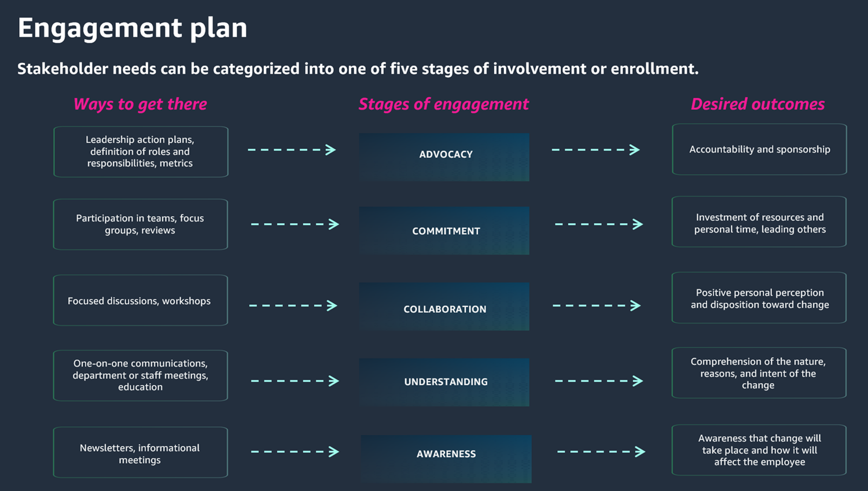The height and width of the screenshot is (491, 868).
Task: Click the dashed arrow pointing to COLLABORATION
Action: [293, 305]
